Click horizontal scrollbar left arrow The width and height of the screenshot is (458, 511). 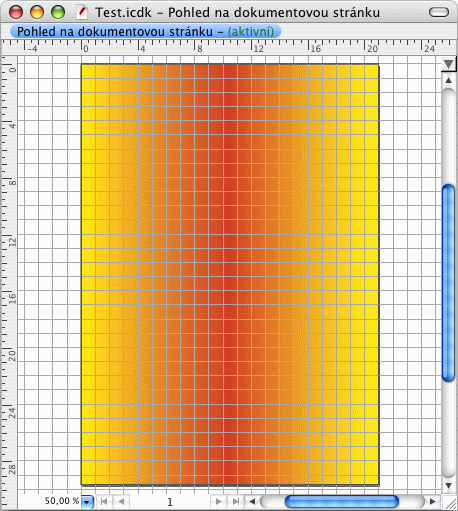[252, 501]
